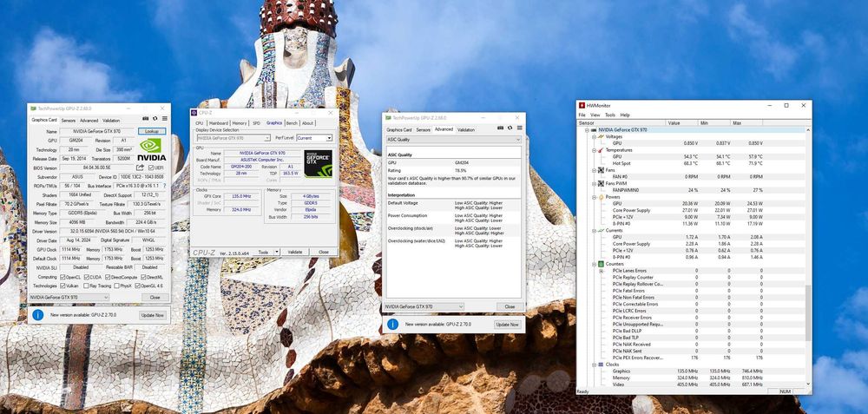Viewport: 868px width, 414px height.
Task: Click the HWMonitor vertical scrollbar thumb
Action: point(808,312)
